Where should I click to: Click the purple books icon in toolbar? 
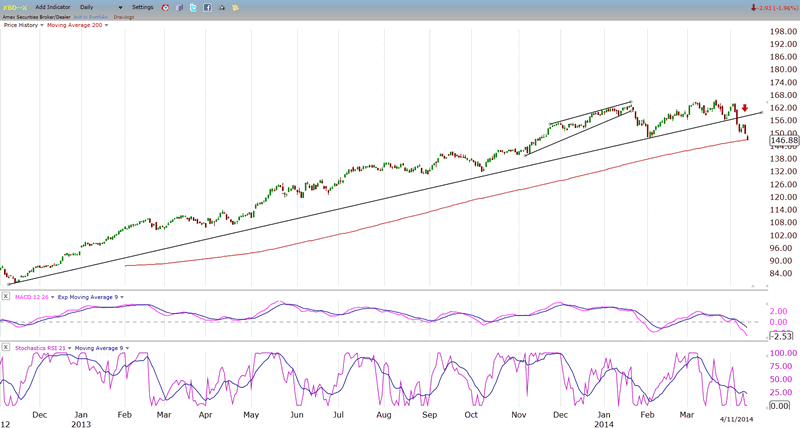tap(180, 8)
